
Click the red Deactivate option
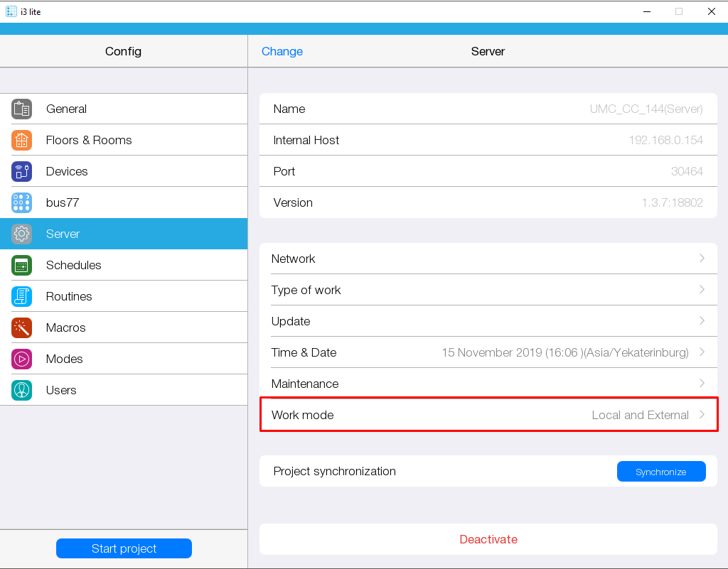pos(488,539)
